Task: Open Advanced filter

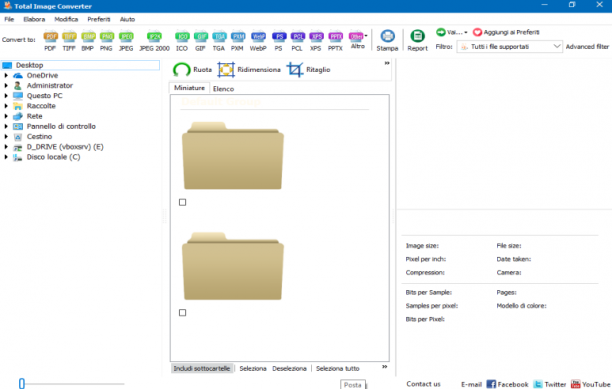Action: 587,47
